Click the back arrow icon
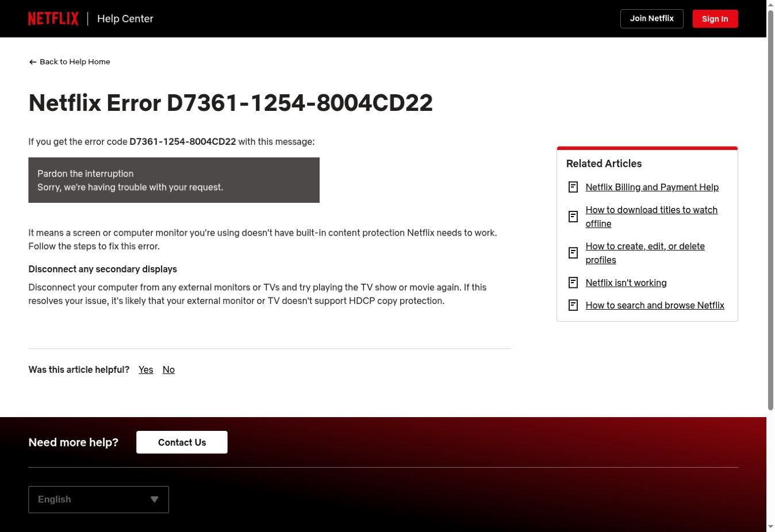 tap(33, 62)
